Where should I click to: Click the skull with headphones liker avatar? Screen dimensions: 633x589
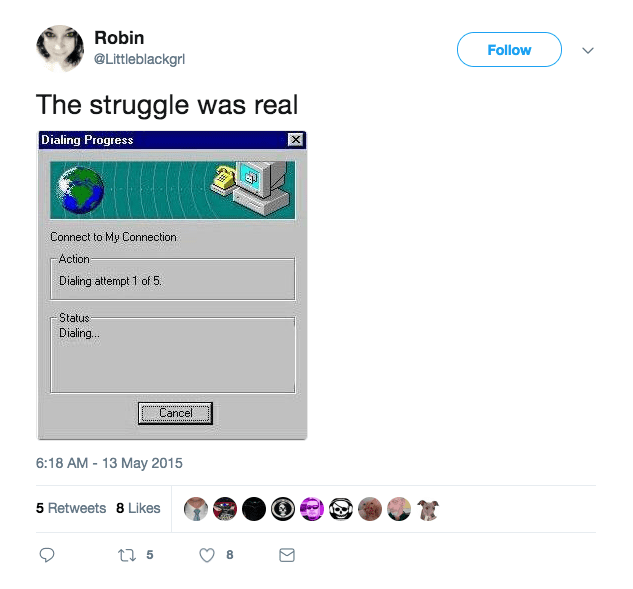pyautogui.click(x=341, y=509)
